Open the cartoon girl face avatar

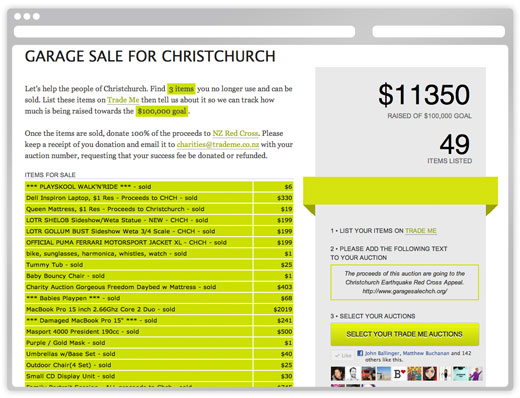(430, 374)
